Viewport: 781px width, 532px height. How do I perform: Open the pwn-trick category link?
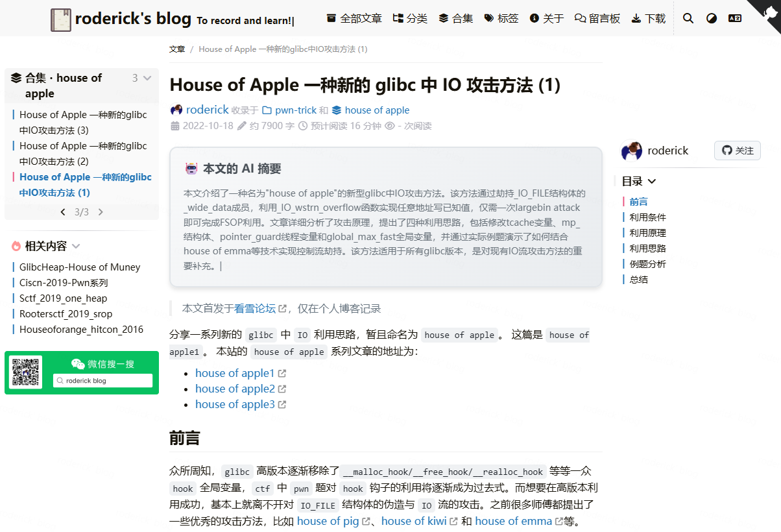tap(295, 110)
